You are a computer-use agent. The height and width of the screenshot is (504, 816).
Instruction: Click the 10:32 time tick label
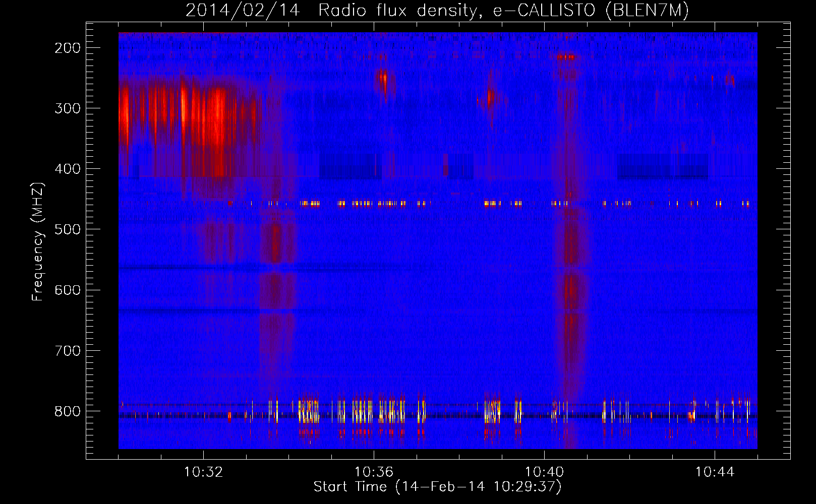(x=203, y=472)
